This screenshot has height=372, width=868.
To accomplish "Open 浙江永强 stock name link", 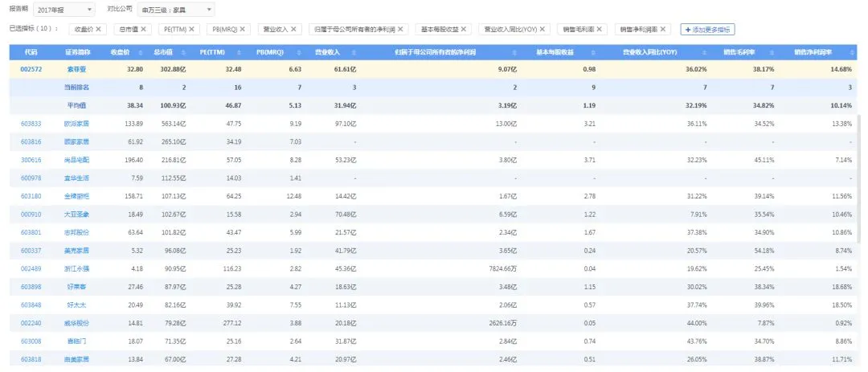I will 77,268.
